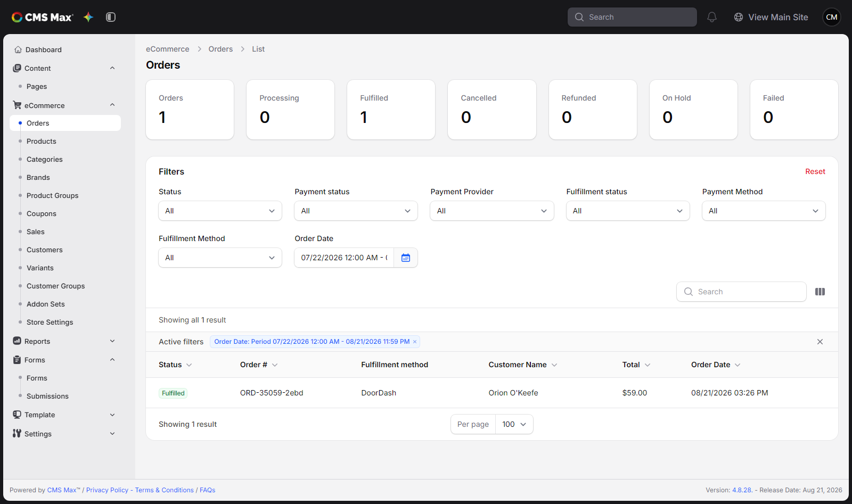
Task: Sort by the Total column header
Action: tap(636, 365)
